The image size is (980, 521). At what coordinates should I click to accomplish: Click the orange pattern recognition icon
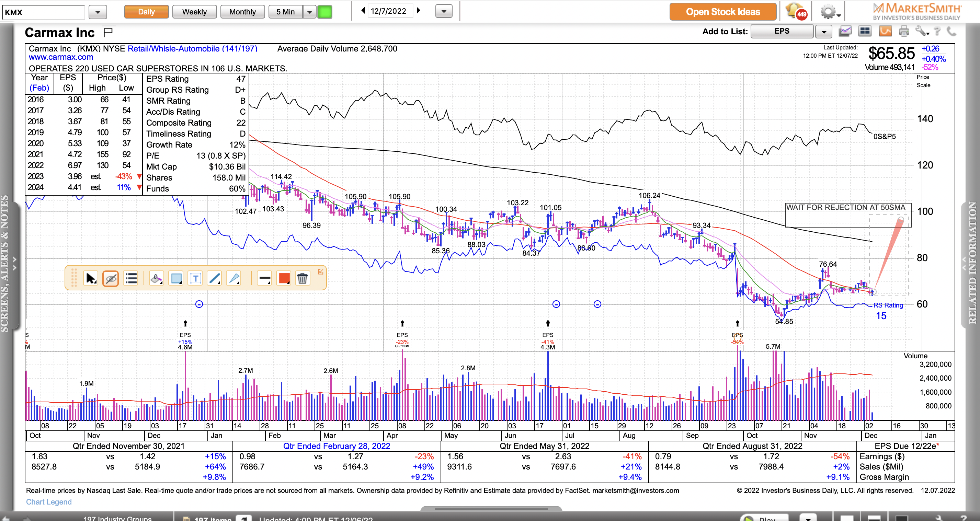(x=885, y=31)
